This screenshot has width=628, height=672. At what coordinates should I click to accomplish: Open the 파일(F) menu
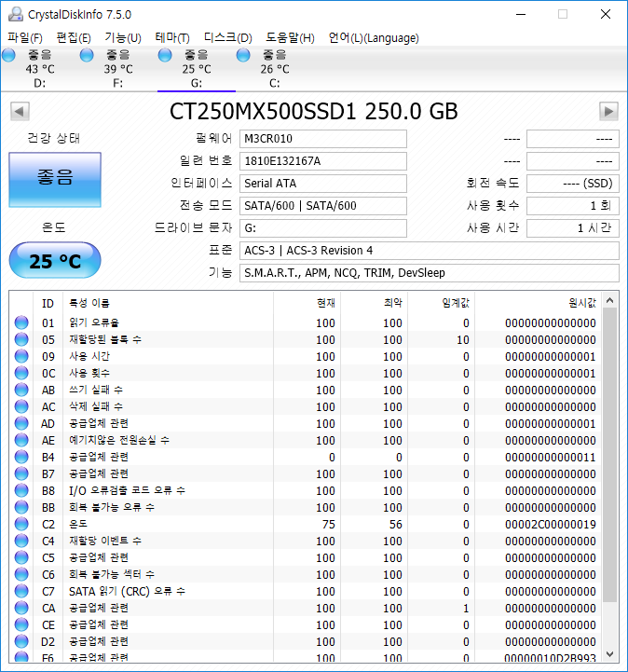click(x=25, y=37)
